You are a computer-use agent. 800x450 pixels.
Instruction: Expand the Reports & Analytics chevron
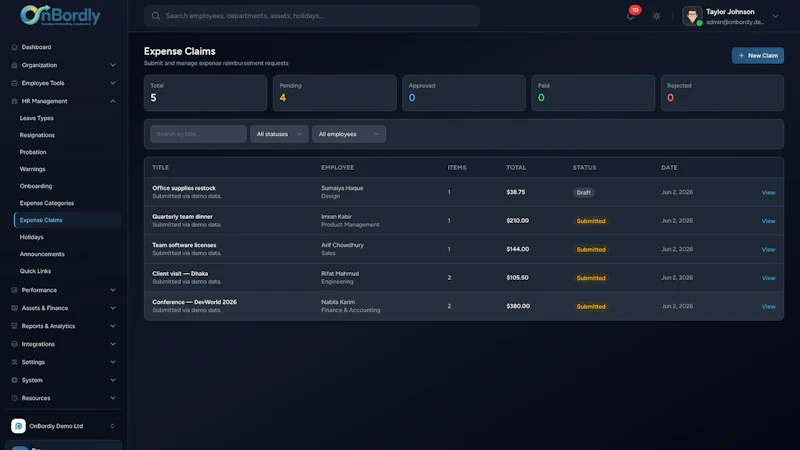coord(113,326)
